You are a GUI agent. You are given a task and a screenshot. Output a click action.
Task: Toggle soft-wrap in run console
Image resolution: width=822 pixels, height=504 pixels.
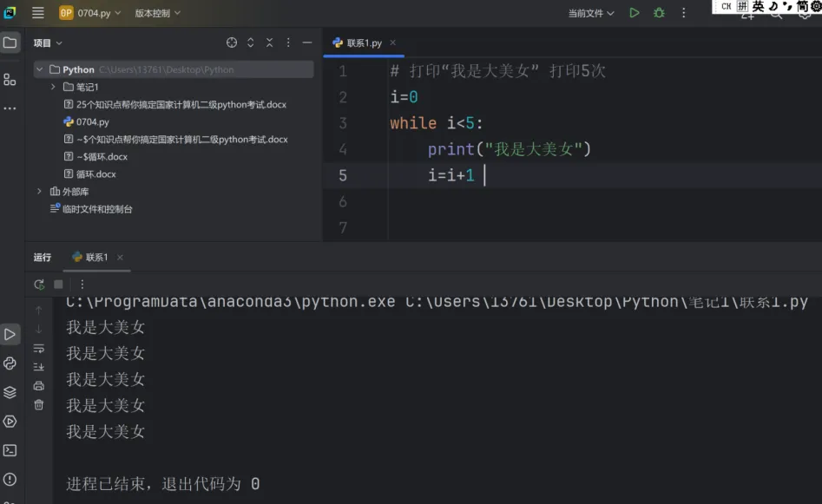point(39,349)
